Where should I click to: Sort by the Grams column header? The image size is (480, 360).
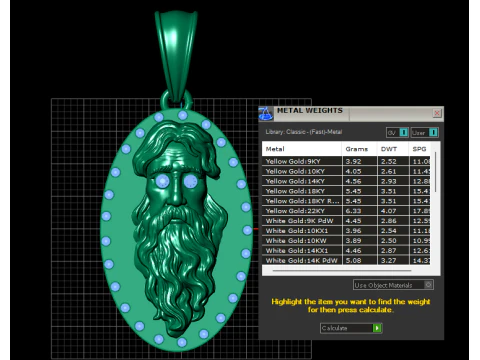point(359,149)
